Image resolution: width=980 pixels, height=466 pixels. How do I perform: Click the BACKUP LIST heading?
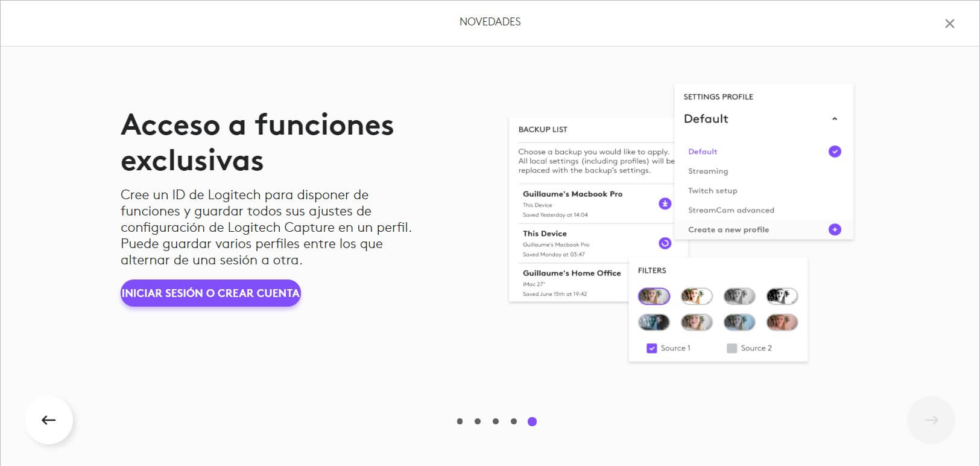click(543, 129)
